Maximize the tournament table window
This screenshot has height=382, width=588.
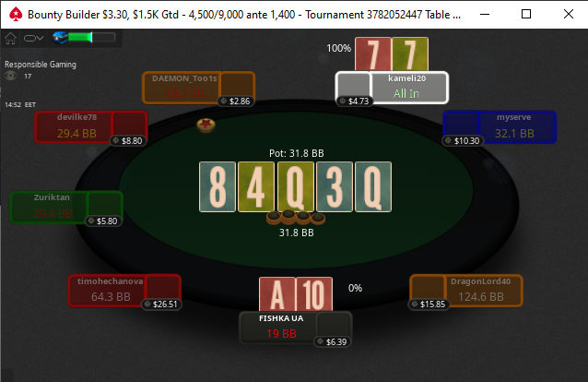pyautogui.click(x=526, y=14)
